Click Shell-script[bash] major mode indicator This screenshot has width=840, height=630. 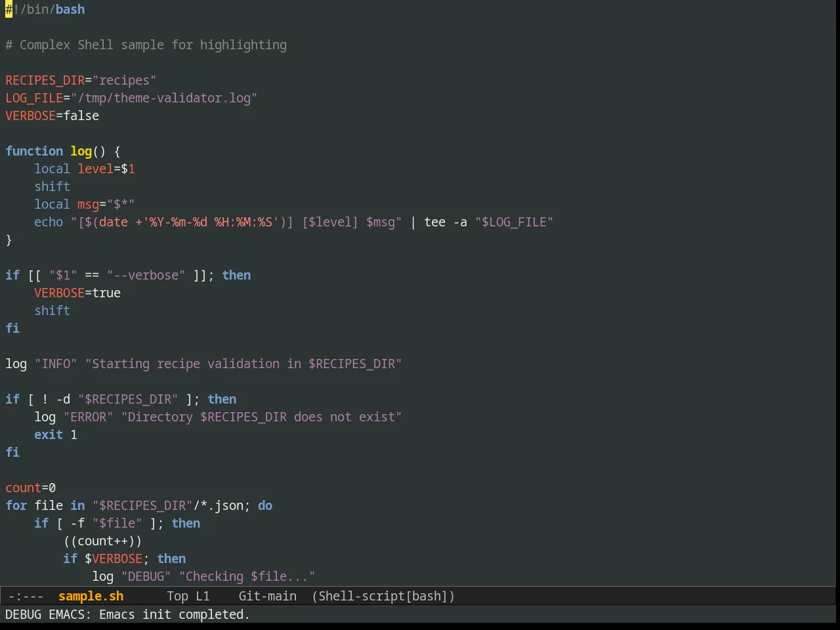(x=383, y=596)
